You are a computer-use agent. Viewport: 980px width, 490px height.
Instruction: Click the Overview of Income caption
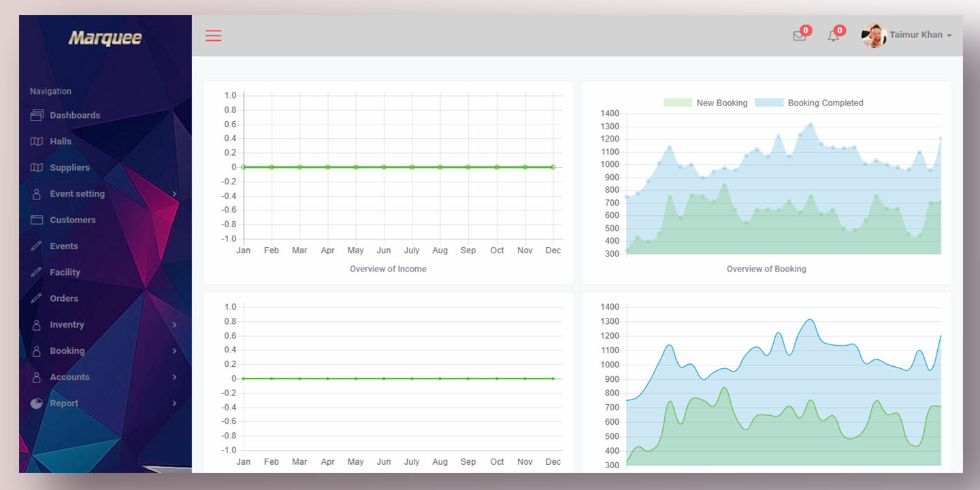pyautogui.click(x=388, y=269)
